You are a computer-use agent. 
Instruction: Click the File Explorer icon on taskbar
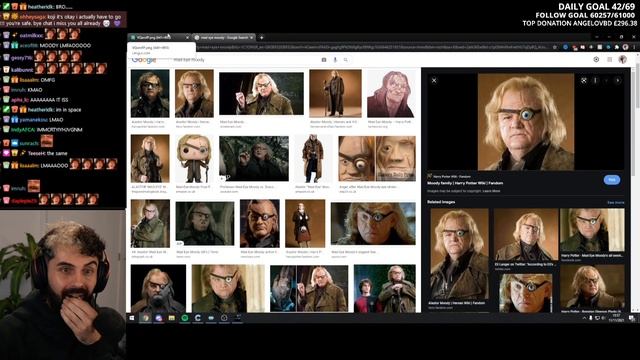(x=171, y=318)
